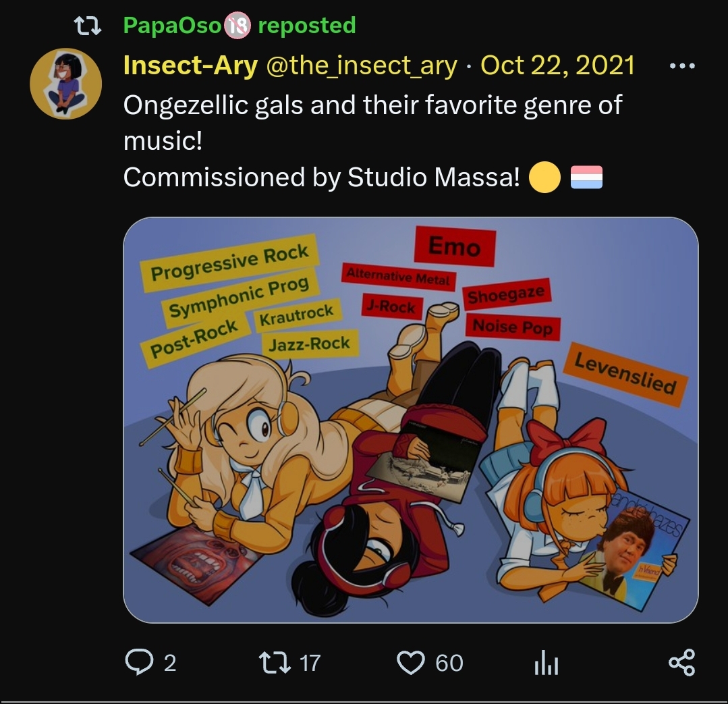
Task: Click the yellow circle emoji
Action: tap(544, 178)
